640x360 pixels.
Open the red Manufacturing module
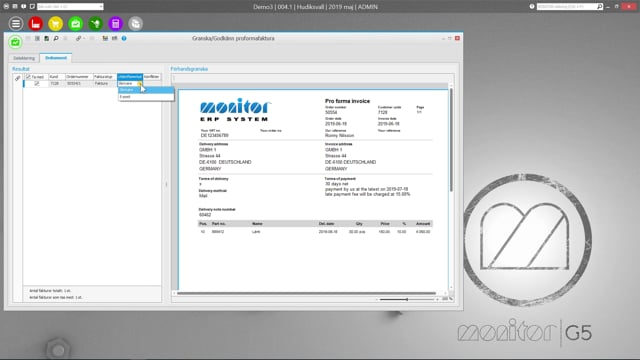coord(36,24)
